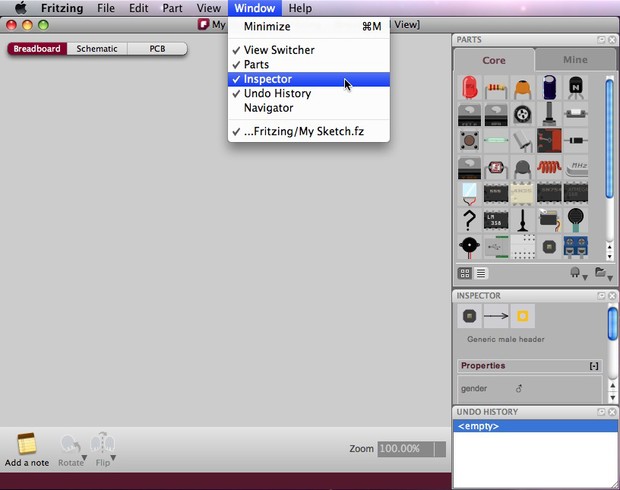Switch to PCB view
Screen dimensions: 620x490
click(x=157, y=49)
